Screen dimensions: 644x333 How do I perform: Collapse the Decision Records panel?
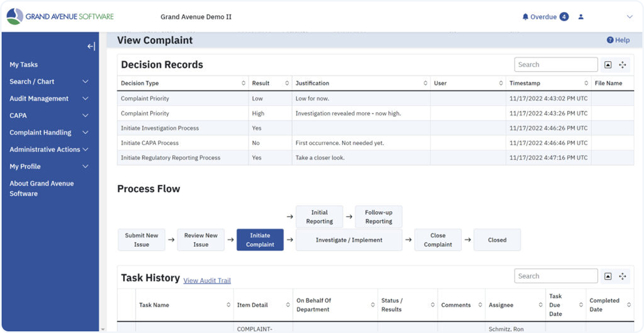pyautogui.click(x=608, y=64)
